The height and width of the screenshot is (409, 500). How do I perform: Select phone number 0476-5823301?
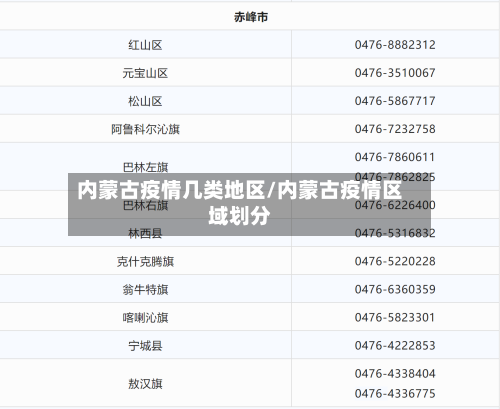[x=395, y=317]
